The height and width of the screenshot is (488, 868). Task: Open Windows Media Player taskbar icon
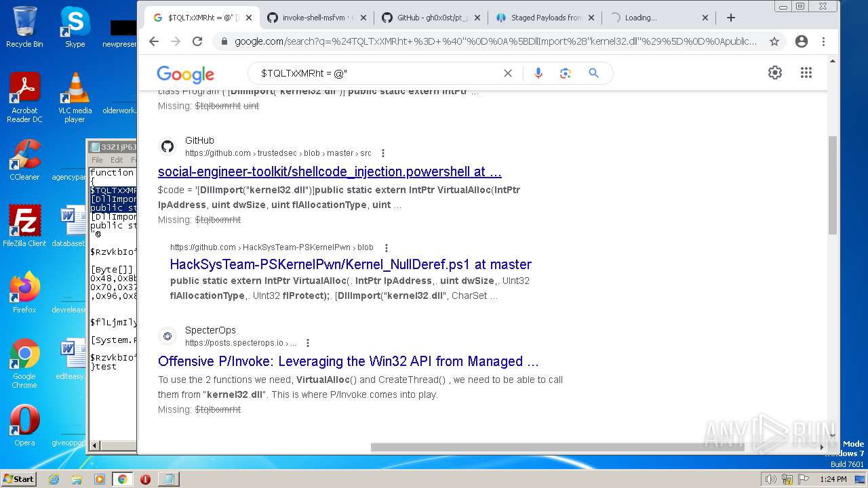click(100, 479)
